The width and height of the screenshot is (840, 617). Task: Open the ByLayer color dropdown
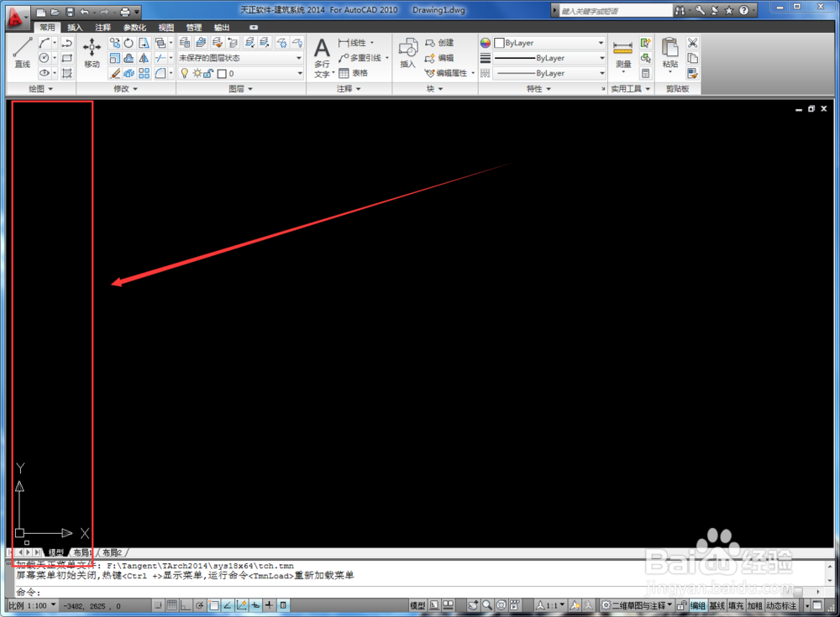click(549, 43)
